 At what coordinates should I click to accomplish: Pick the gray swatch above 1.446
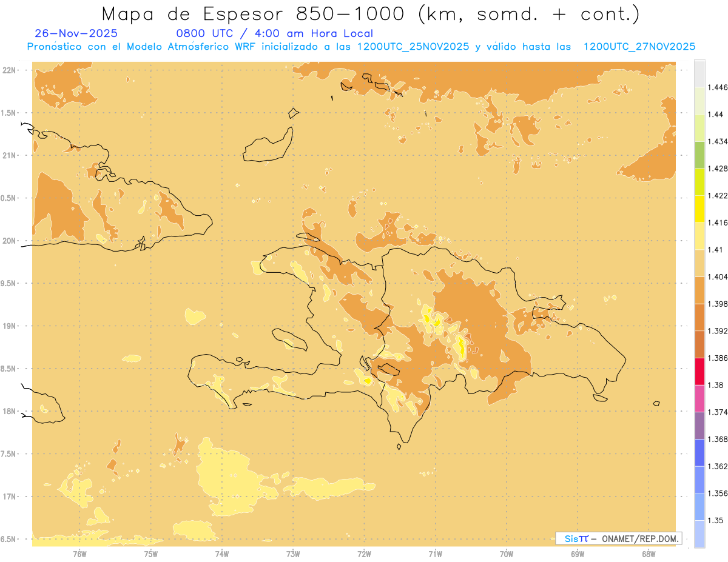pos(699,73)
